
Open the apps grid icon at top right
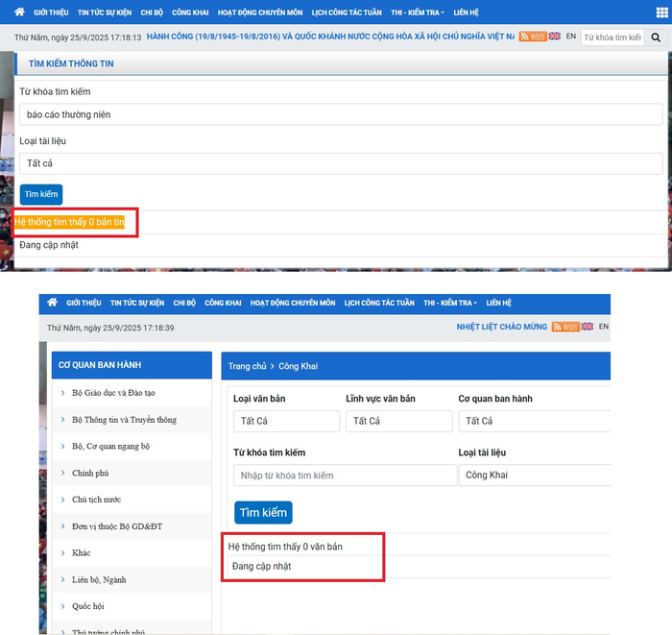point(661,12)
